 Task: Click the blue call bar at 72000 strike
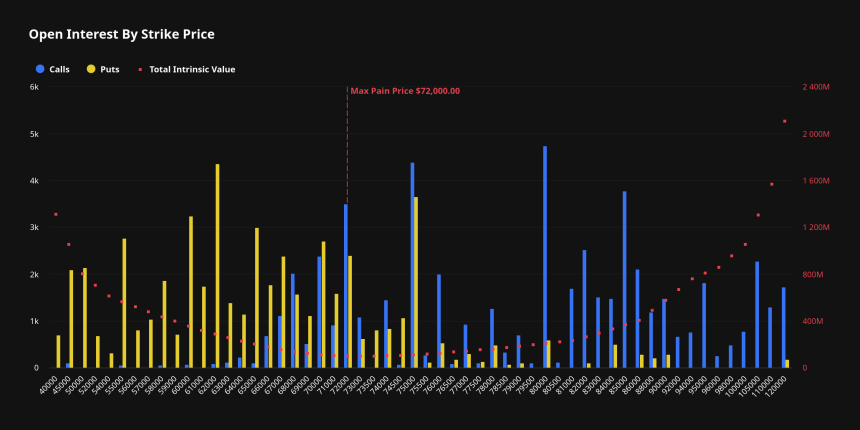(346, 286)
